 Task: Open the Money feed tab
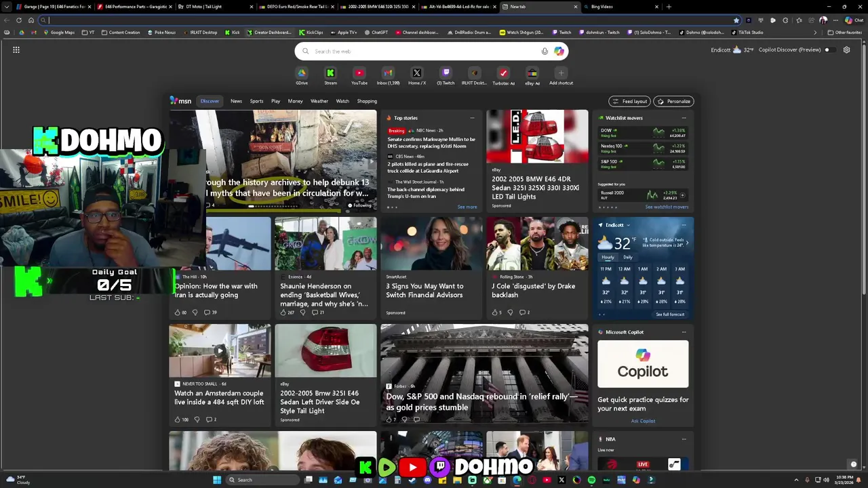(295, 101)
